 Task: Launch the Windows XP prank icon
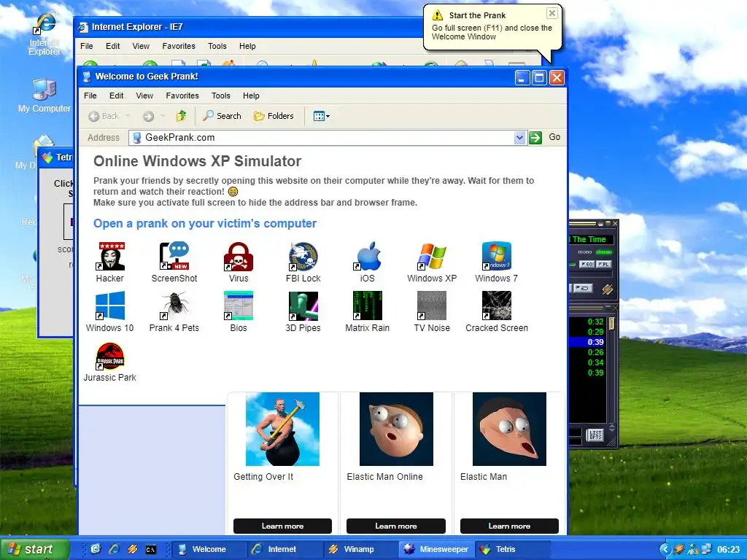coord(432,262)
